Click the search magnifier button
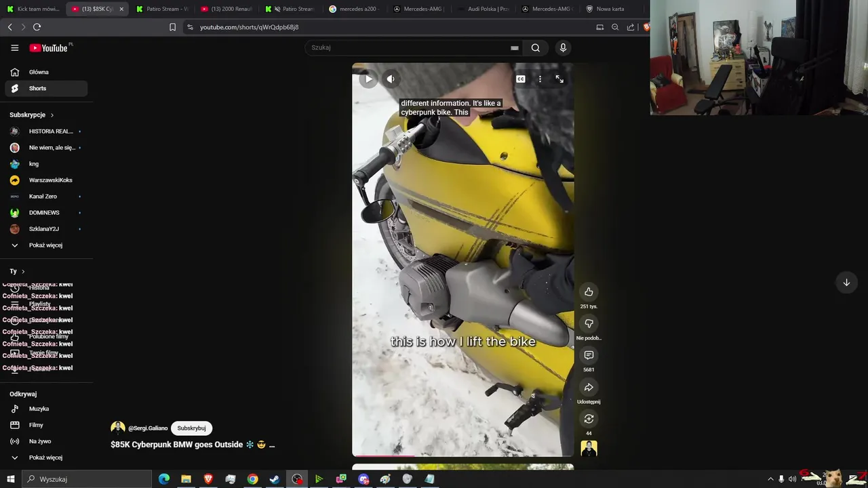Screen dimensions: 868x488 (x=536, y=47)
